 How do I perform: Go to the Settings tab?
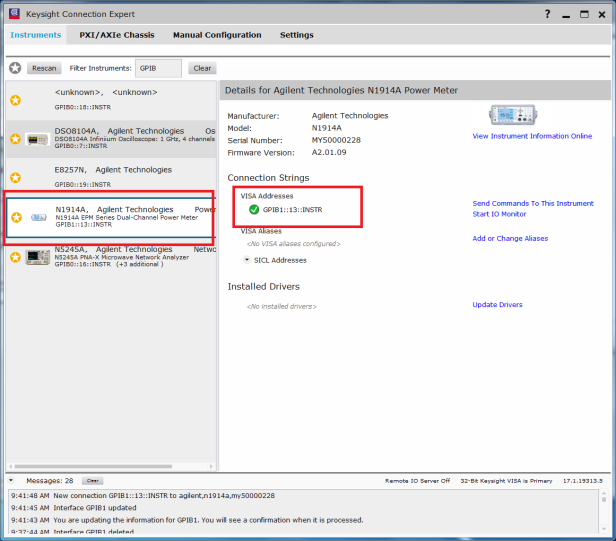point(296,35)
